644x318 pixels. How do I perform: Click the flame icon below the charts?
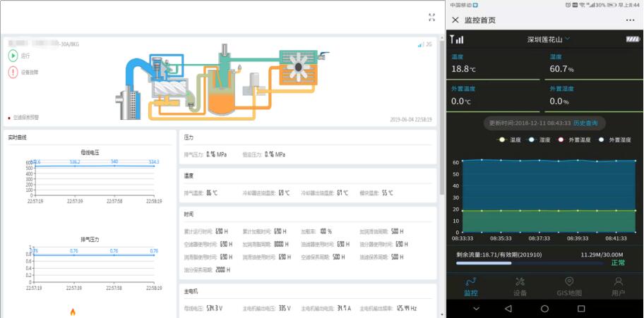(x=72, y=311)
